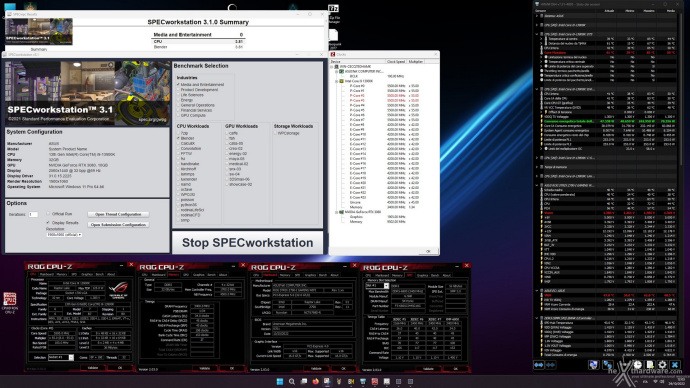Open SPD tab in second CPU-Z window
690x388 pixels.
point(185,275)
